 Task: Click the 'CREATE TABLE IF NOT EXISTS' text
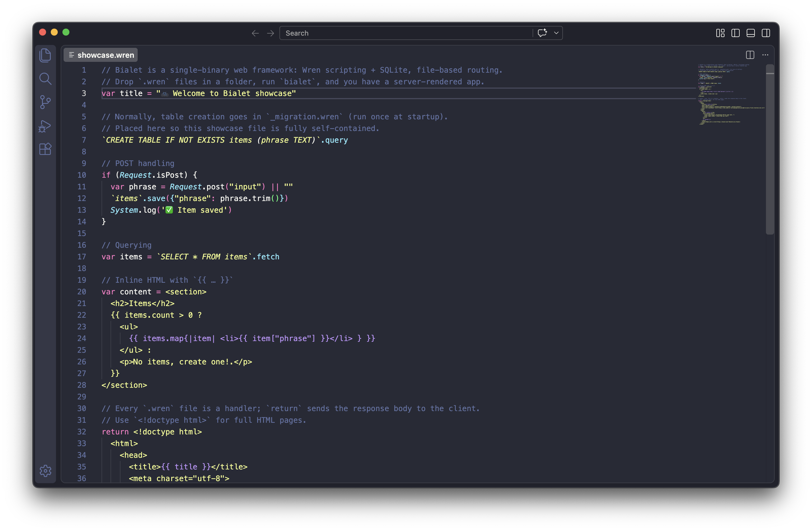point(165,140)
